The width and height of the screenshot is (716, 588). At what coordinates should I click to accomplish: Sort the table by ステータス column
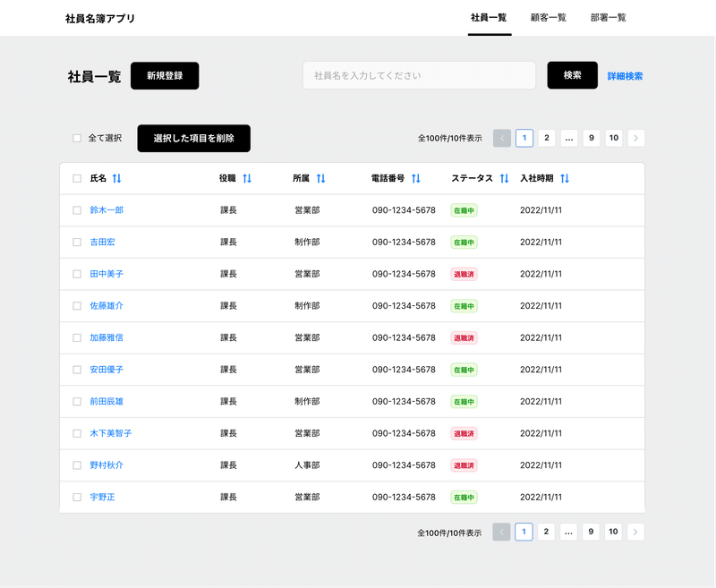click(x=504, y=178)
